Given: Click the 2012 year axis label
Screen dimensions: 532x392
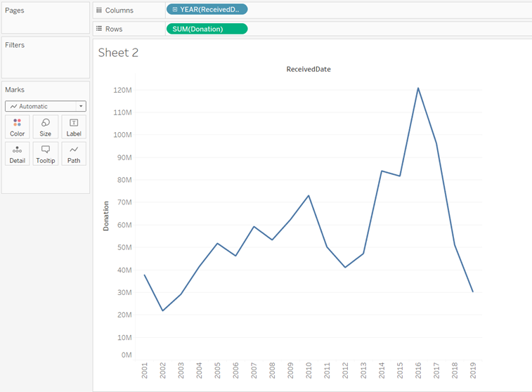Looking at the screenshot, I should pyautogui.click(x=345, y=370).
